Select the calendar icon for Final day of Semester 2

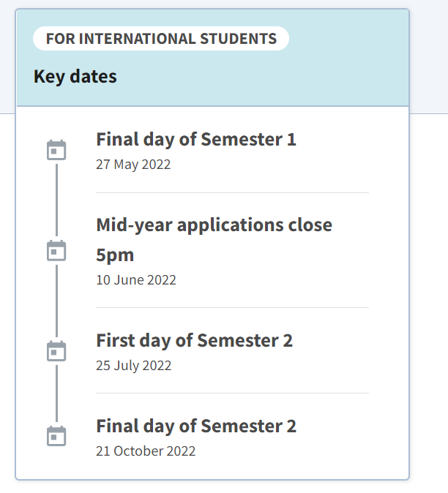click(56, 436)
